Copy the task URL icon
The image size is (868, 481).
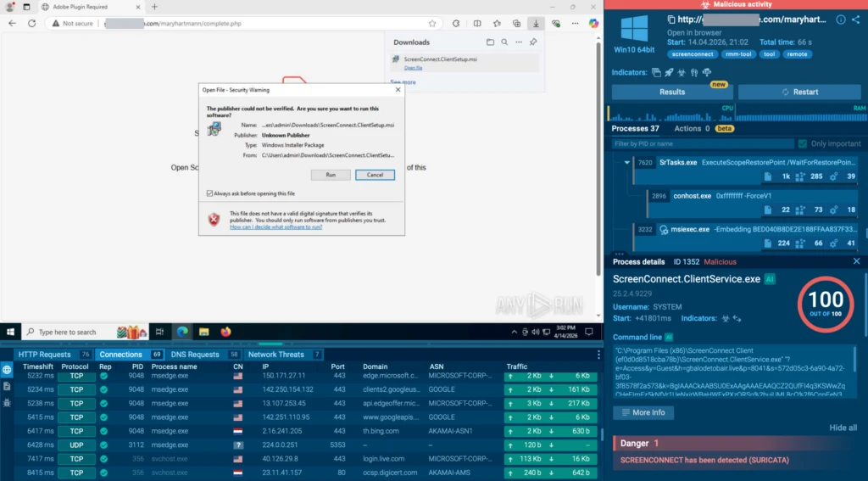pos(671,20)
